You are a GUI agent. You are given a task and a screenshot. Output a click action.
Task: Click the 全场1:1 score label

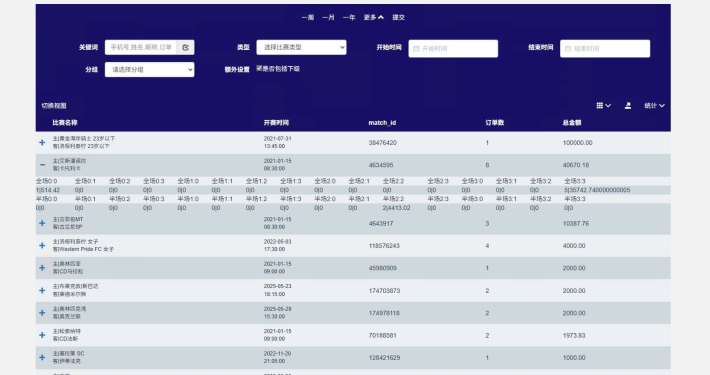point(222,181)
